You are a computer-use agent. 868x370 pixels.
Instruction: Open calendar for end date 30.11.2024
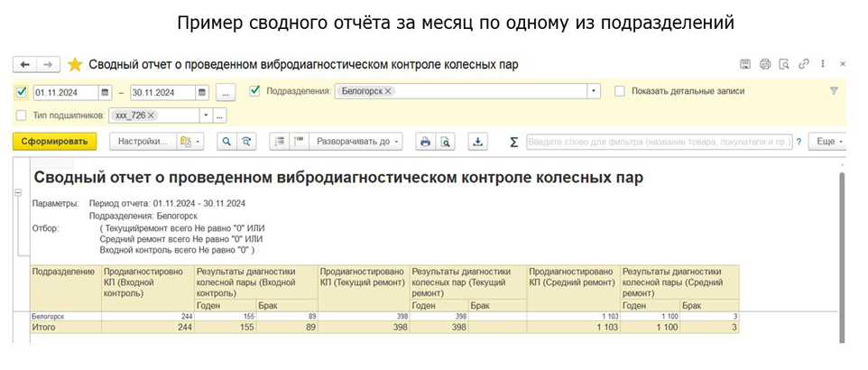[202, 92]
